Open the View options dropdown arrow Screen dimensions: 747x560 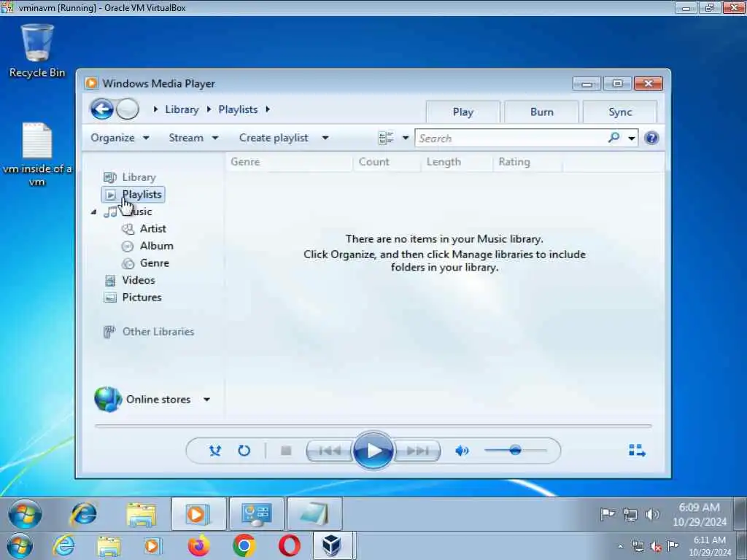tap(406, 138)
